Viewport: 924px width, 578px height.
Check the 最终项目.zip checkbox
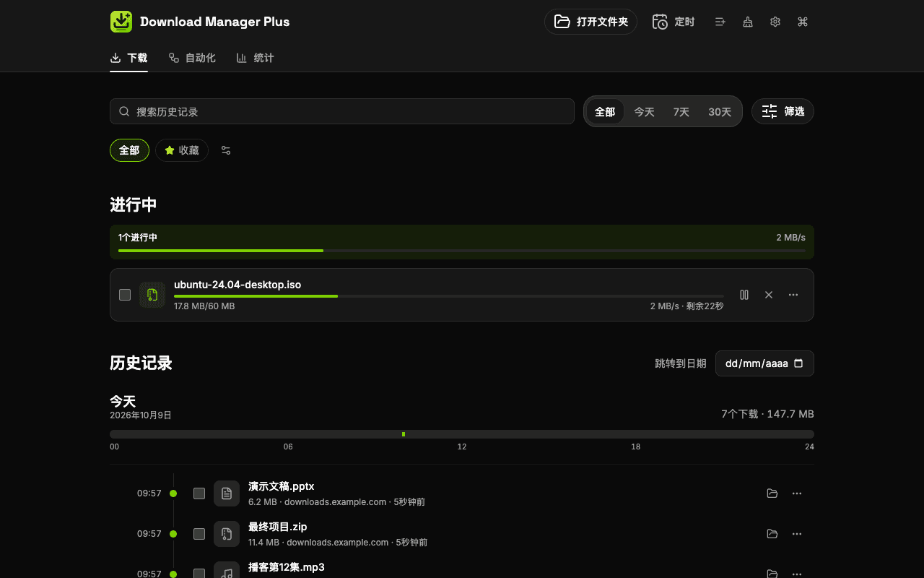[x=199, y=534]
